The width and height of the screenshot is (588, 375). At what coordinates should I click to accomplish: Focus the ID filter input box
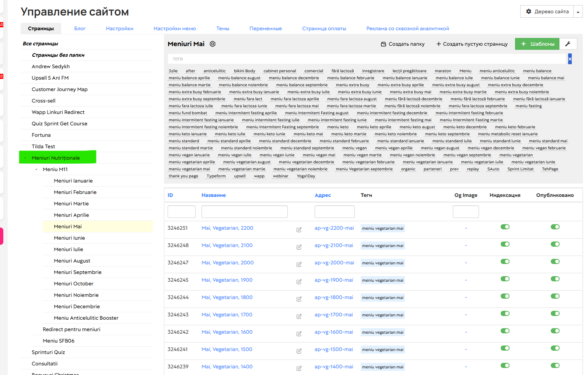point(182,212)
